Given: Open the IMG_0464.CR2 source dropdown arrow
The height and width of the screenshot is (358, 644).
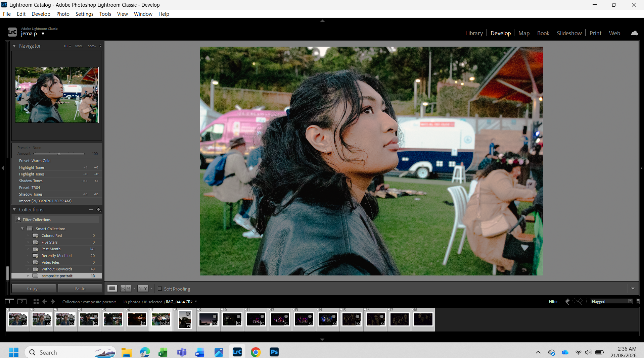Looking at the screenshot, I should pos(196,301).
